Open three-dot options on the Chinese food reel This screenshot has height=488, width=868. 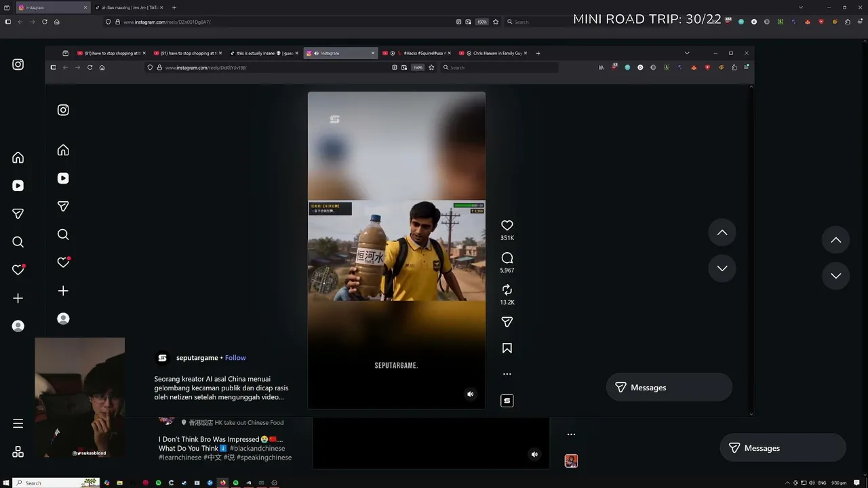(571, 434)
